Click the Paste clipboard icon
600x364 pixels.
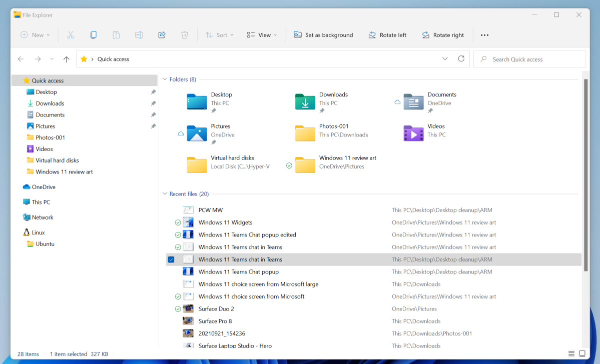point(116,35)
